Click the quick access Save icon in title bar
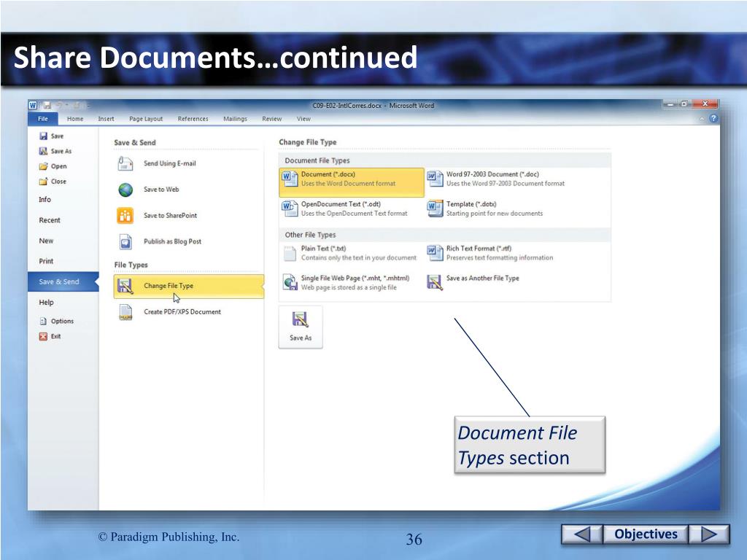 click(47, 105)
